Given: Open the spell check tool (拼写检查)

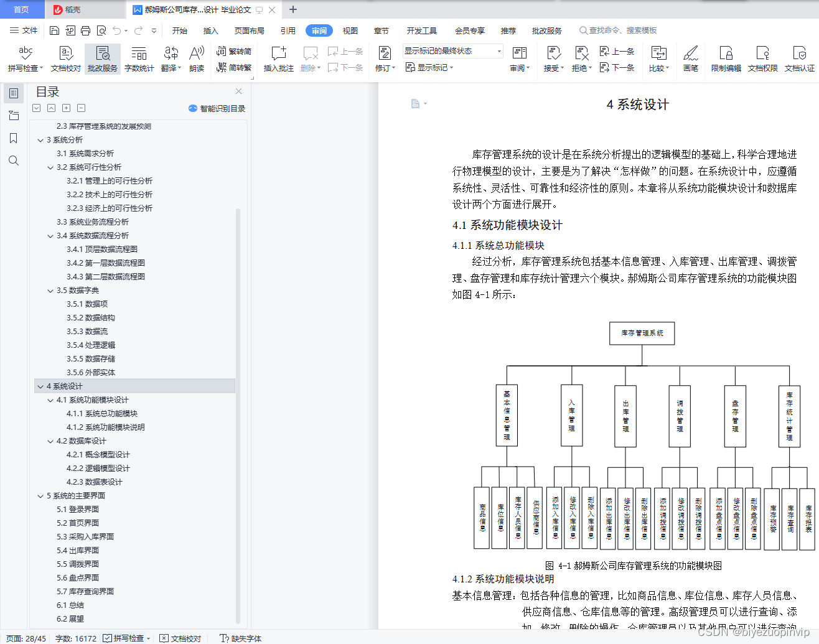Looking at the screenshot, I should click(x=25, y=59).
